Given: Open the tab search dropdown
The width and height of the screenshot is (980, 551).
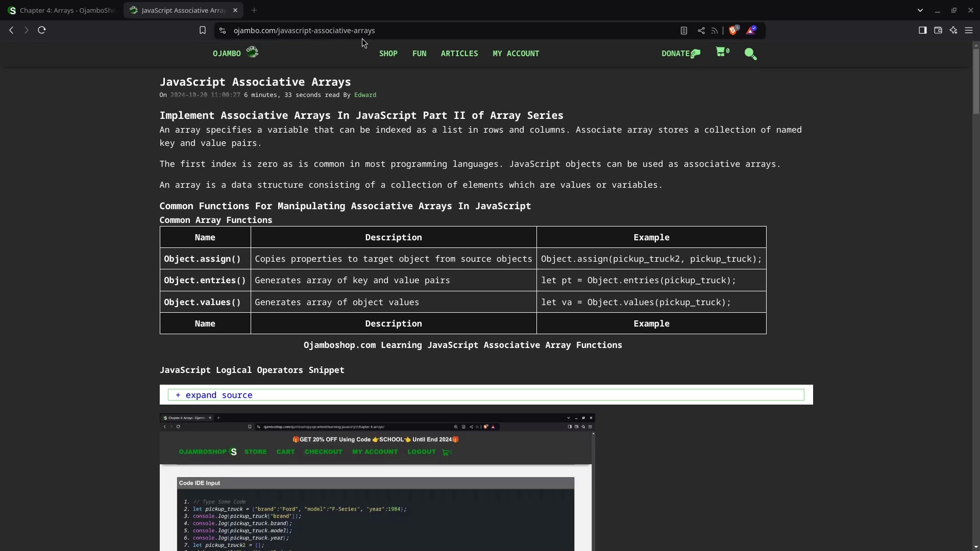Looking at the screenshot, I should (920, 10).
